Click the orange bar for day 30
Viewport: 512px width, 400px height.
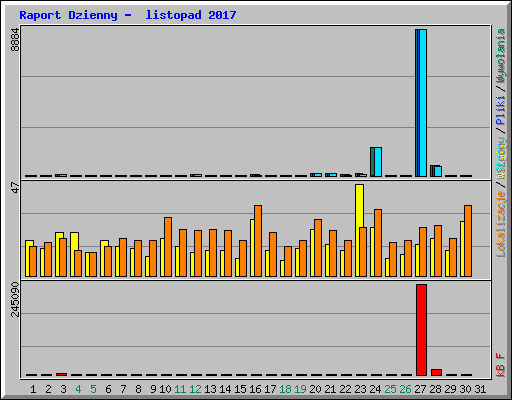click(x=468, y=241)
